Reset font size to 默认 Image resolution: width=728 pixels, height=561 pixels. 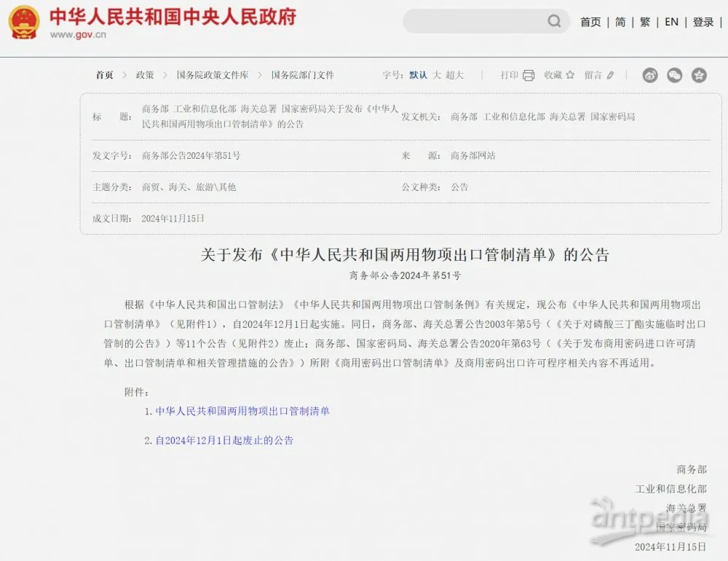click(x=417, y=75)
